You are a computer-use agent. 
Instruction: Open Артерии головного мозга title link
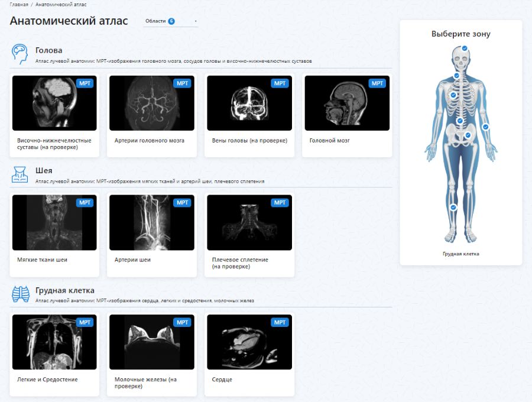tap(149, 141)
